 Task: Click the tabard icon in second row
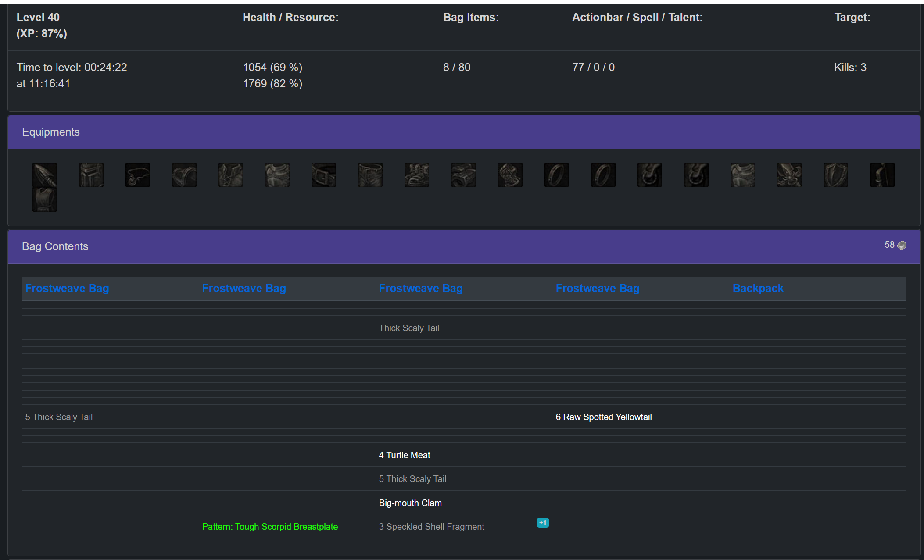point(44,200)
